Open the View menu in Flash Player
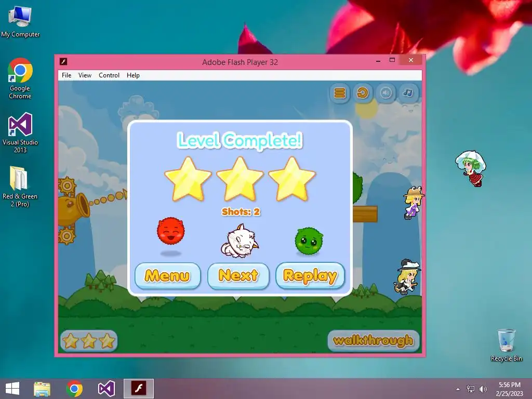 click(x=85, y=75)
